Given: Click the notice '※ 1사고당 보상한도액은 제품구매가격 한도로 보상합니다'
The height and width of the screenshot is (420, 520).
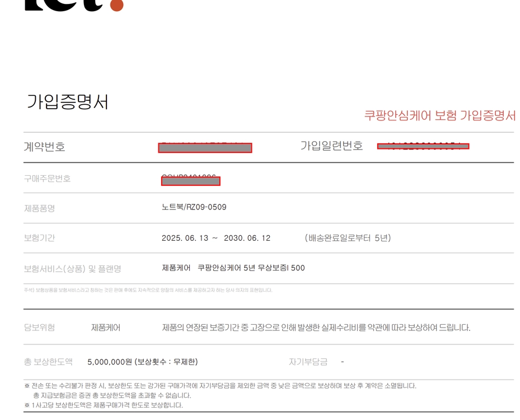Looking at the screenshot, I should pos(104,405).
